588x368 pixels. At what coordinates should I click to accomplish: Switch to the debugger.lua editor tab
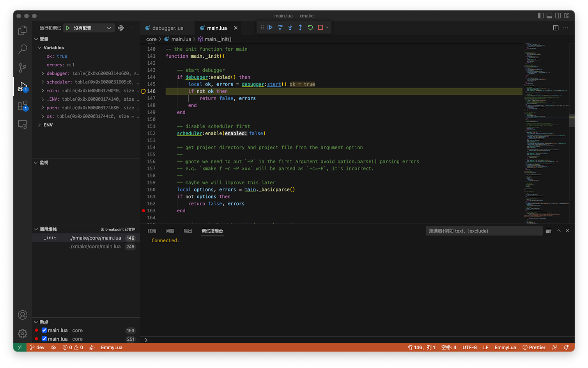167,28
